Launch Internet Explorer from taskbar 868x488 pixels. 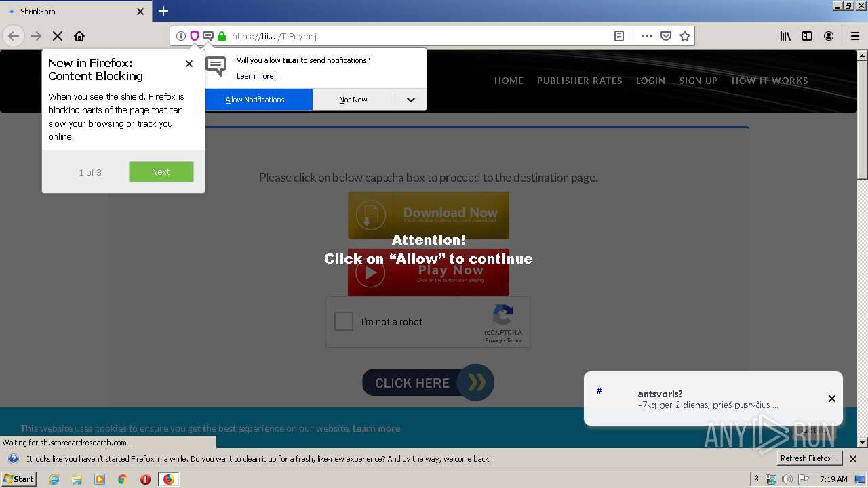pyautogui.click(x=54, y=479)
